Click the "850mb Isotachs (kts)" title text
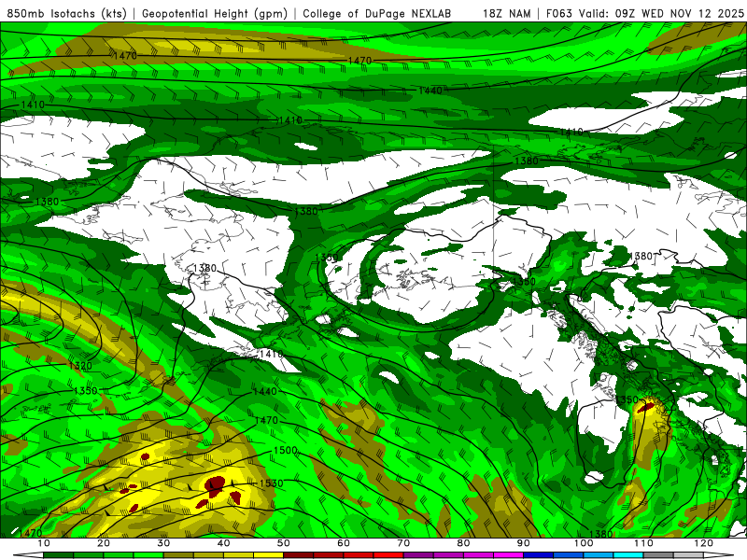 click(67, 13)
